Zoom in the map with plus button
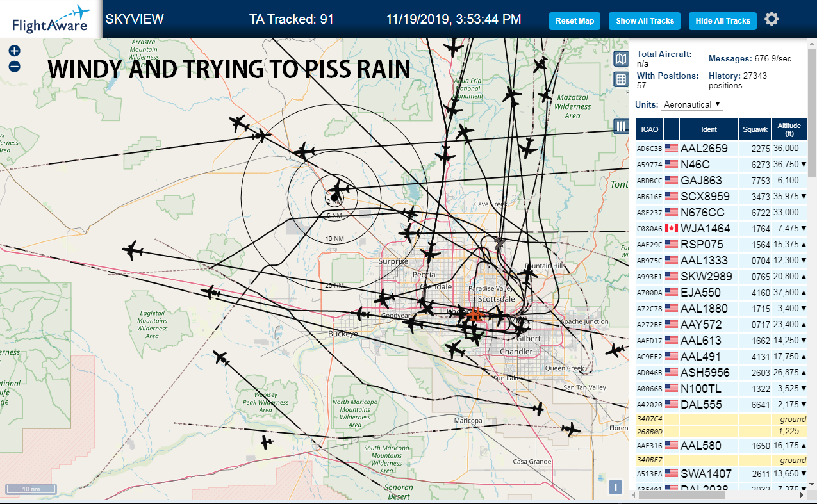 point(14,51)
